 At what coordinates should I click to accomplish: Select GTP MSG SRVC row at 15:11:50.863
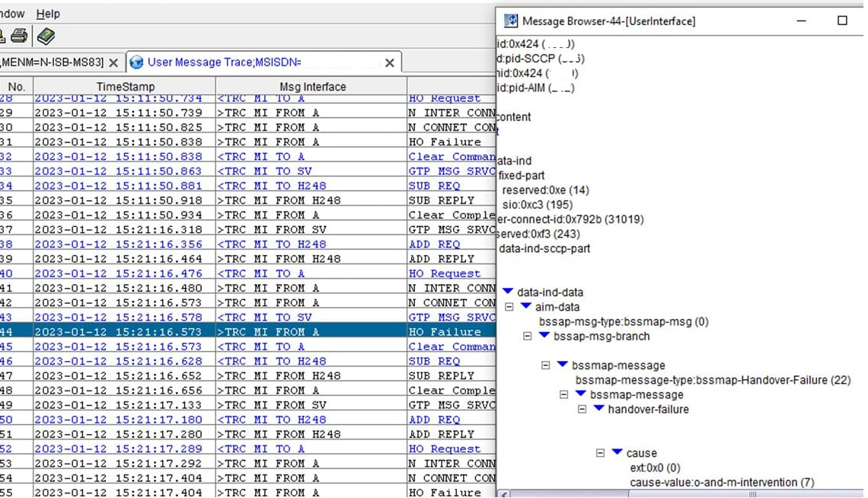pos(247,171)
